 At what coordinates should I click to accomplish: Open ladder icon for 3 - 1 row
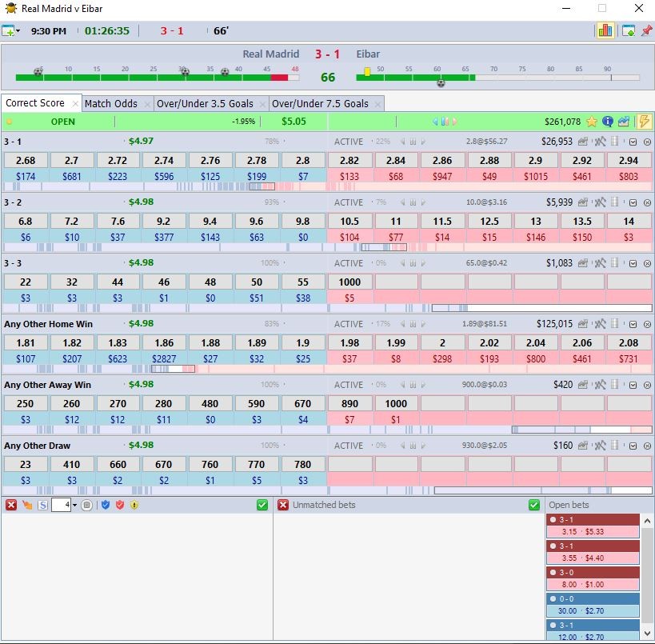[614, 142]
